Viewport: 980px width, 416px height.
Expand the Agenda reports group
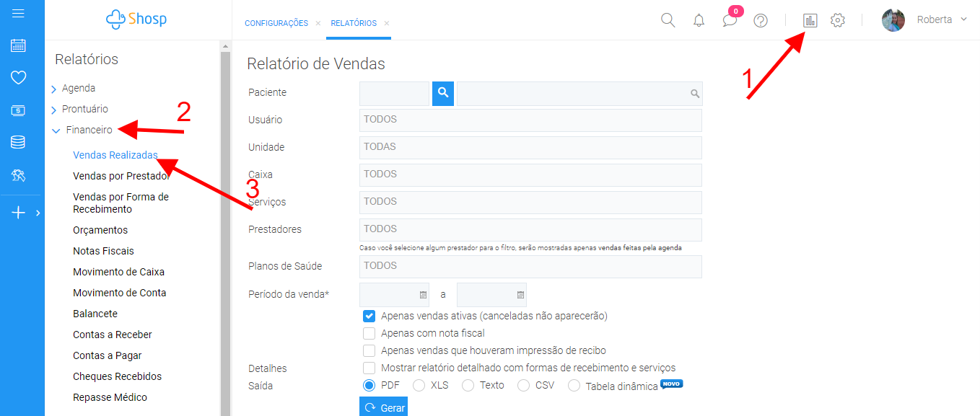coord(53,89)
